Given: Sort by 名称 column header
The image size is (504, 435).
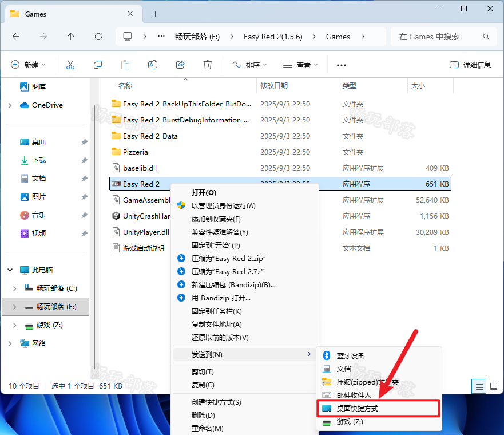Looking at the screenshot, I should pyautogui.click(x=125, y=85).
